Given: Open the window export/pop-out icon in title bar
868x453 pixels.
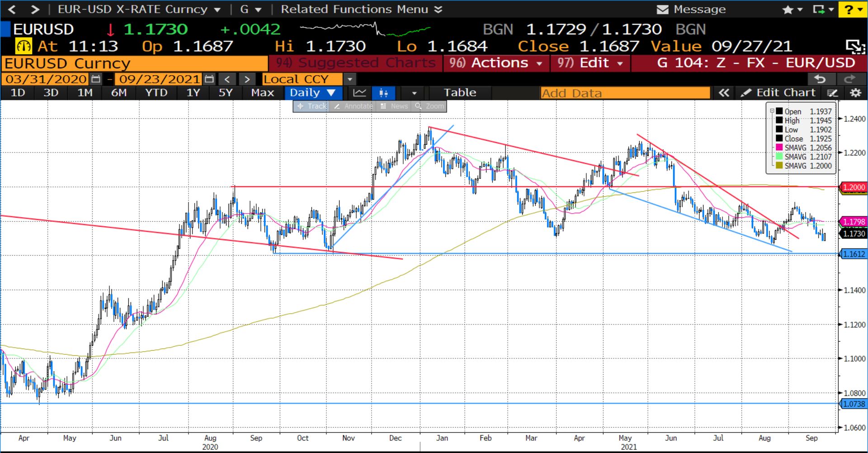Looking at the screenshot, I should 818,10.
